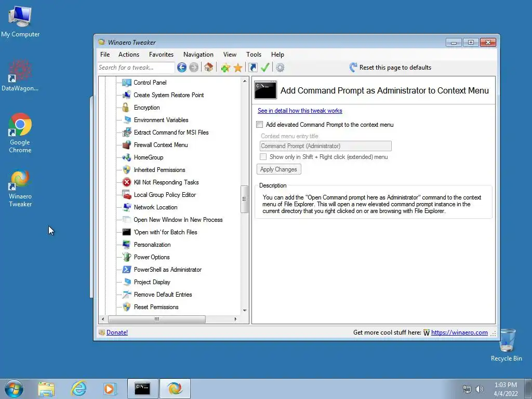Click the tree horizontal scroll left arrow
532x399 pixels.
[x=103, y=319]
